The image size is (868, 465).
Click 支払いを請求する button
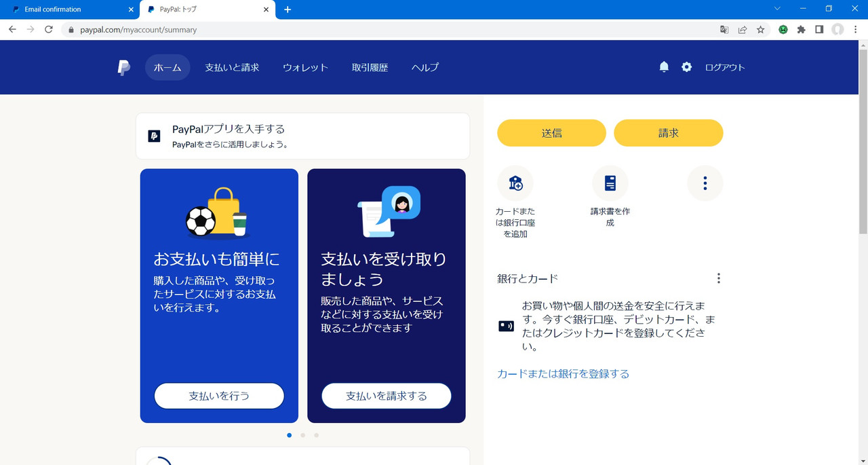point(387,396)
